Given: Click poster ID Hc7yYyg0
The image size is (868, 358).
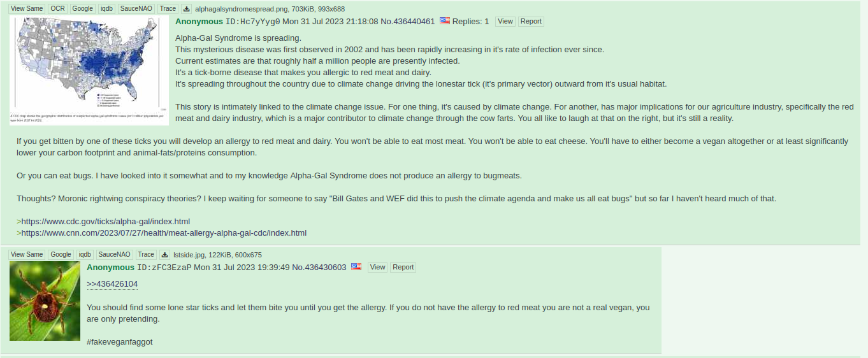Looking at the screenshot, I should click(x=253, y=22).
